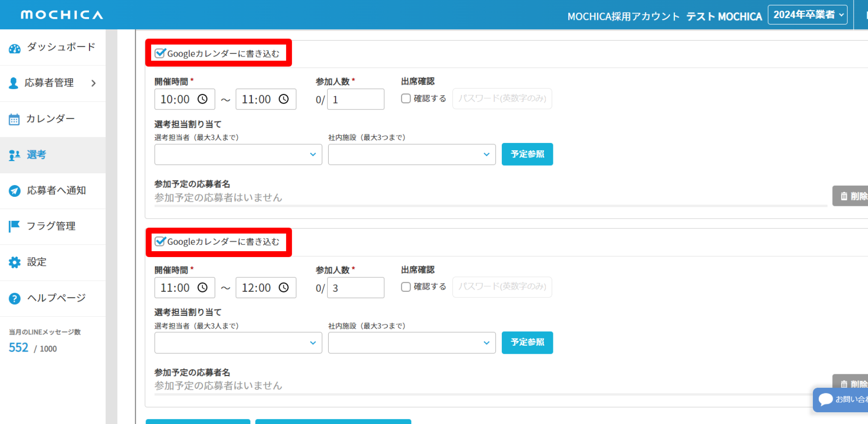This screenshot has width=868, height=424.
Task: Uncheck second Google Calendar write checkbox
Action: [x=160, y=242]
